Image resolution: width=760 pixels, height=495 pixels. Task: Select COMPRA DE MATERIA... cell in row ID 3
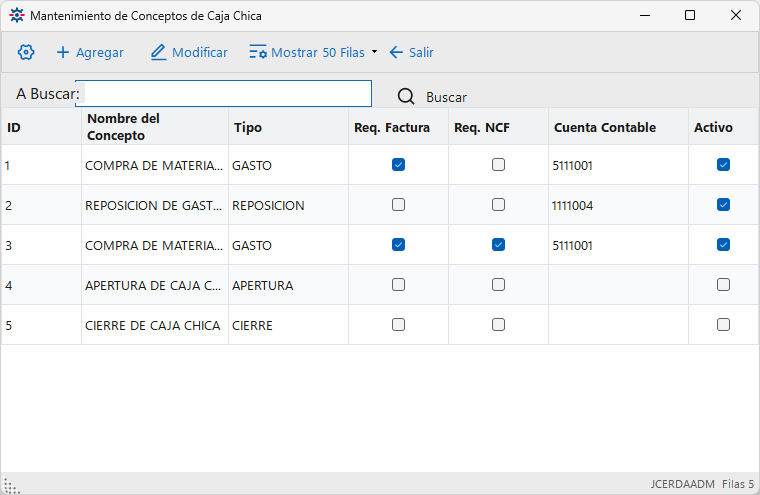pyautogui.click(x=155, y=245)
